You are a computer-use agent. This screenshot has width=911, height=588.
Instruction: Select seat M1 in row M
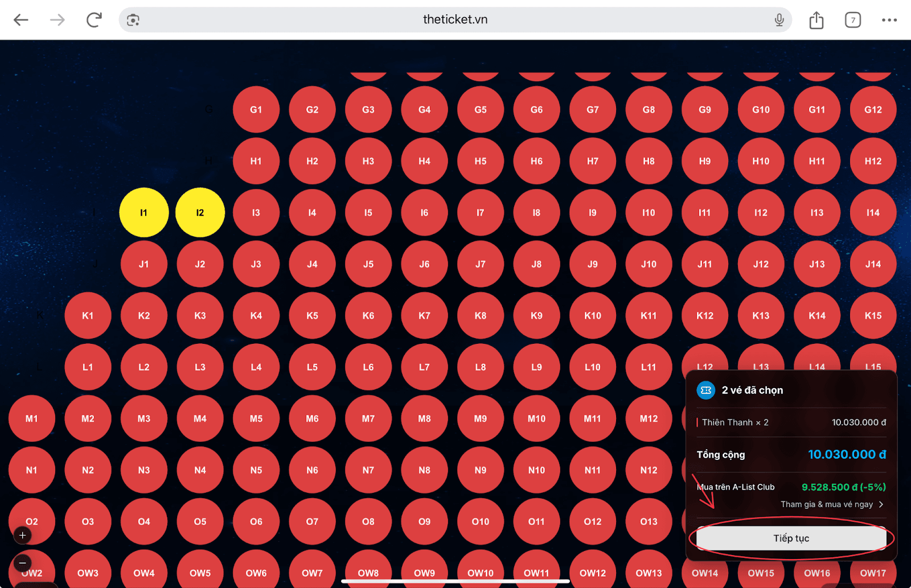coord(31,418)
